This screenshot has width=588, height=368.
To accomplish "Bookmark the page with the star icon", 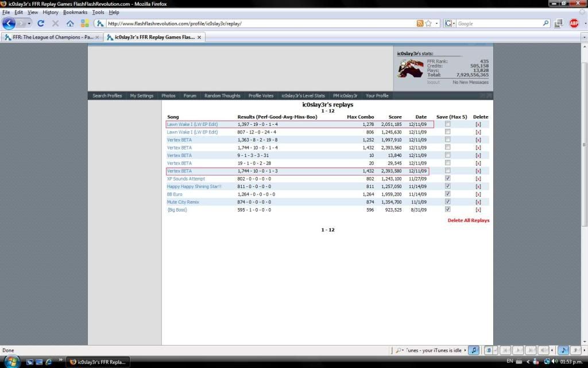I will [429, 24].
